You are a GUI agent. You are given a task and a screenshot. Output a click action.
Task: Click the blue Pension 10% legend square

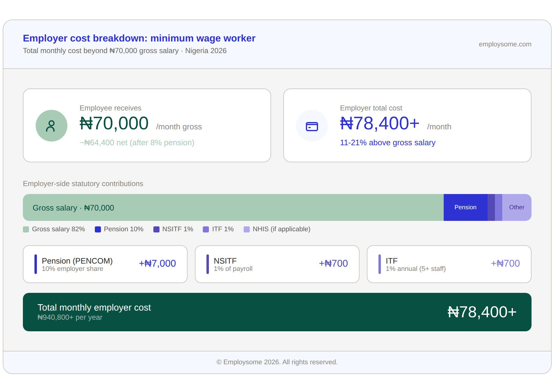click(x=98, y=229)
